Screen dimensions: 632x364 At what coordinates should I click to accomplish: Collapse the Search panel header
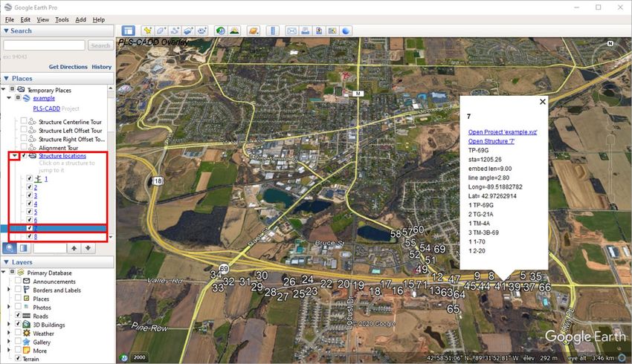(58, 30)
